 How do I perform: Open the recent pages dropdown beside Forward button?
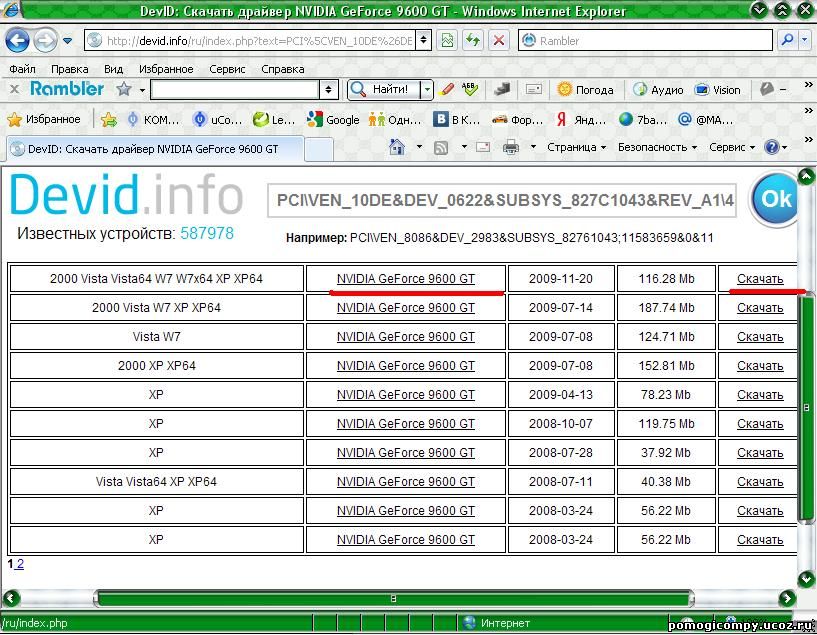68,40
